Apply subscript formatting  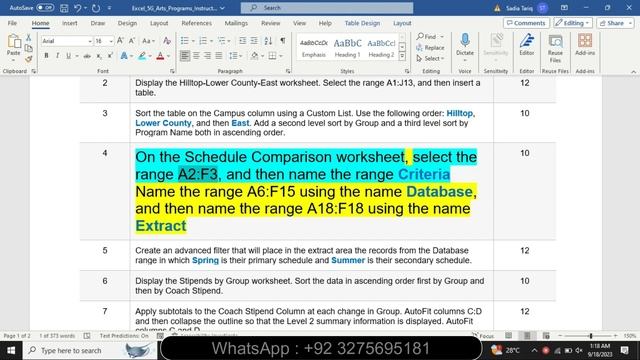click(x=99, y=56)
